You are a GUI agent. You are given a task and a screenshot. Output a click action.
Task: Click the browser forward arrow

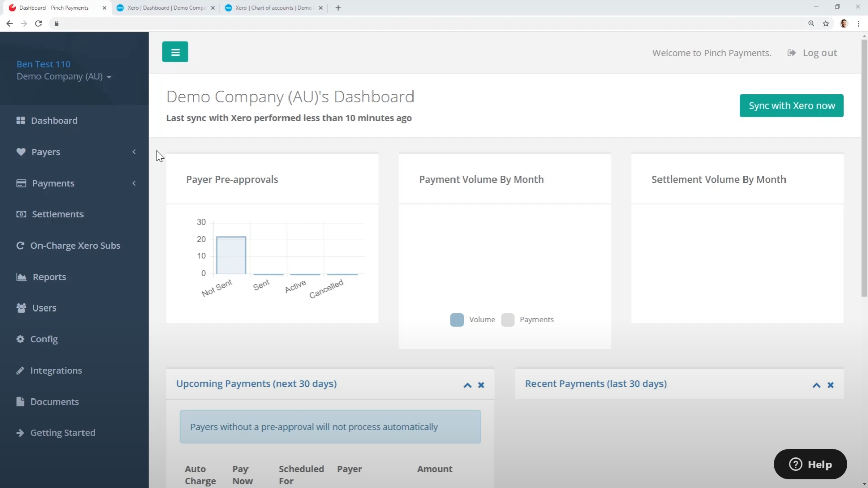[24, 23]
